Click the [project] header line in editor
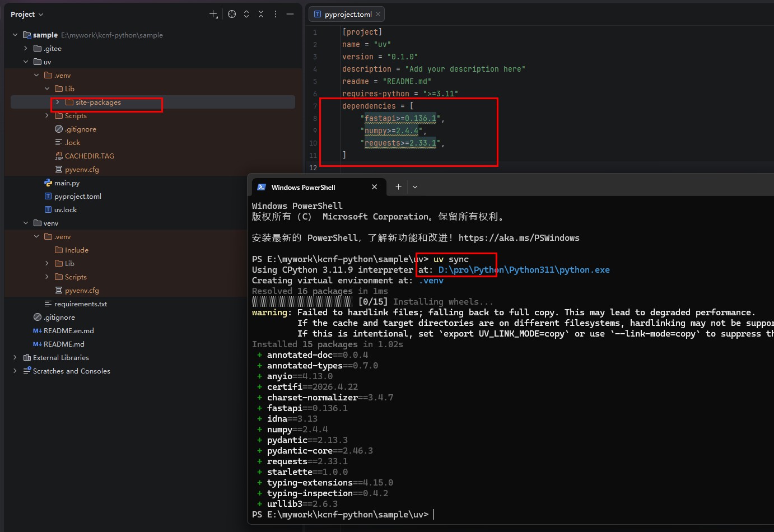Screen dimensions: 774x532 tap(362, 32)
